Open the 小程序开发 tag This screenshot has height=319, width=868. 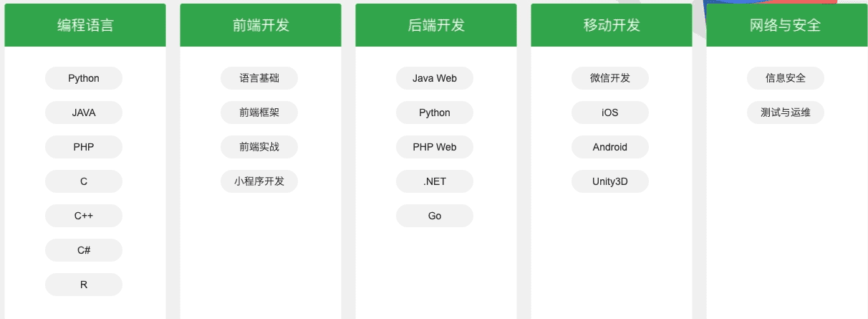(x=259, y=181)
